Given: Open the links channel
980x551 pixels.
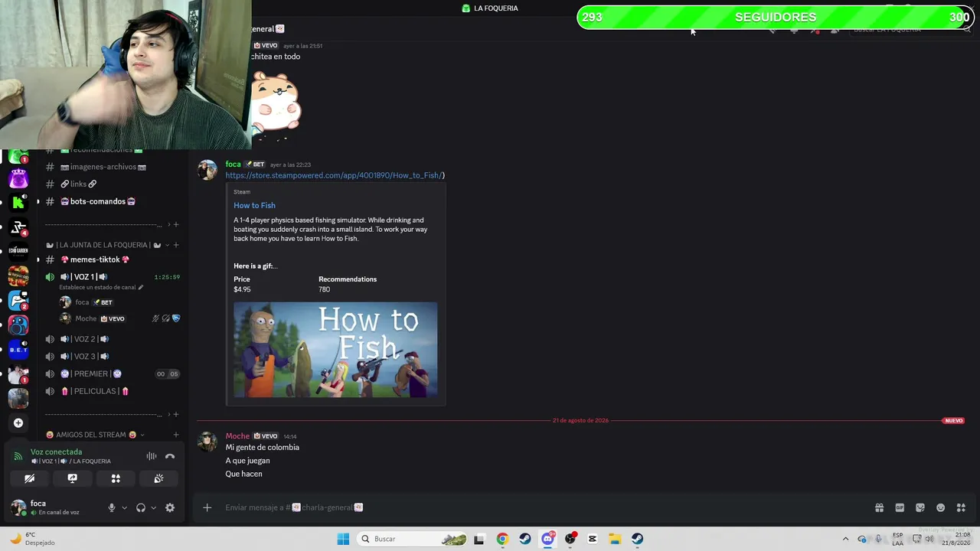Looking at the screenshot, I should point(113,184).
